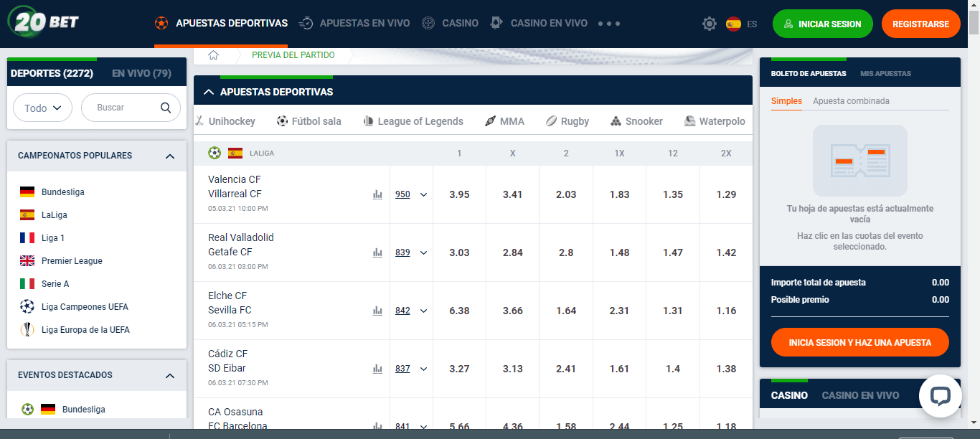
Task: Open the Casino top navigation item
Action: pyautogui.click(x=450, y=23)
